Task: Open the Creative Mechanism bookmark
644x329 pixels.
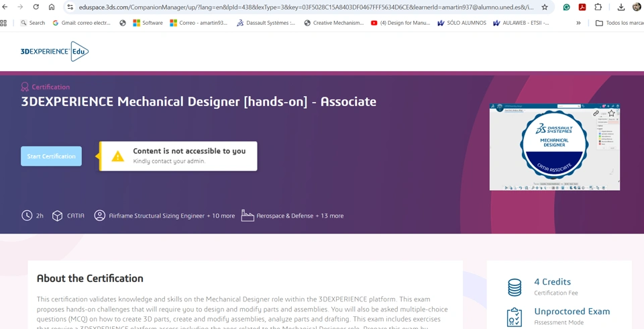Action: point(333,23)
